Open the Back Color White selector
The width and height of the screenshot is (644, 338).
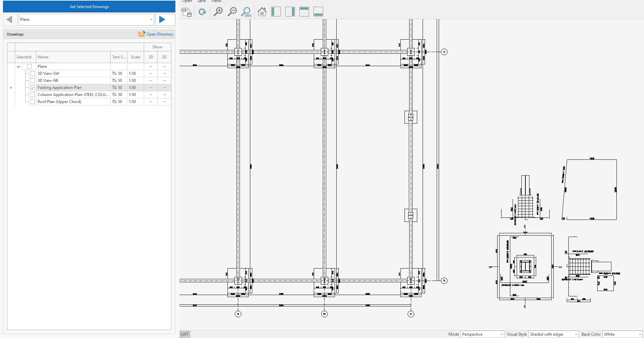coord(622,334)
